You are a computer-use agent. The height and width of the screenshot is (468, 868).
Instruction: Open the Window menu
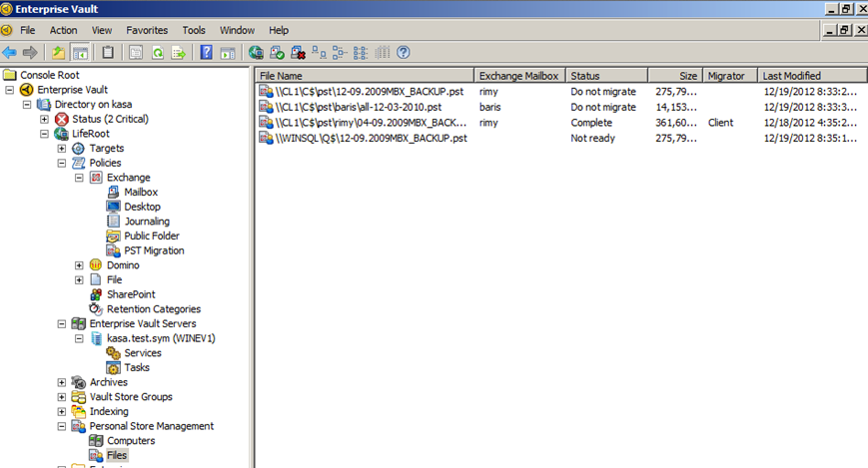click(x=237, y=30)
